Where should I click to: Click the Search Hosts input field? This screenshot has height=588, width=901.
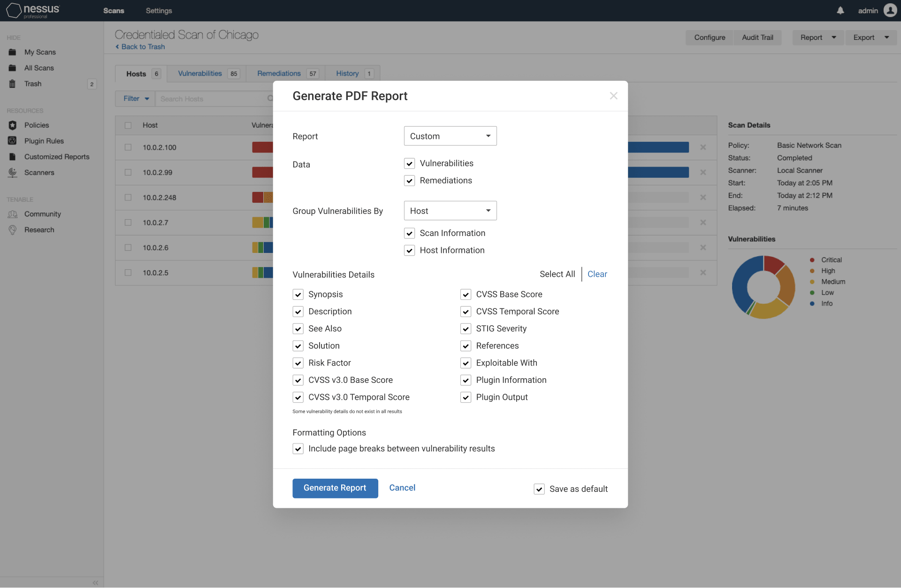tap(214, 99)
